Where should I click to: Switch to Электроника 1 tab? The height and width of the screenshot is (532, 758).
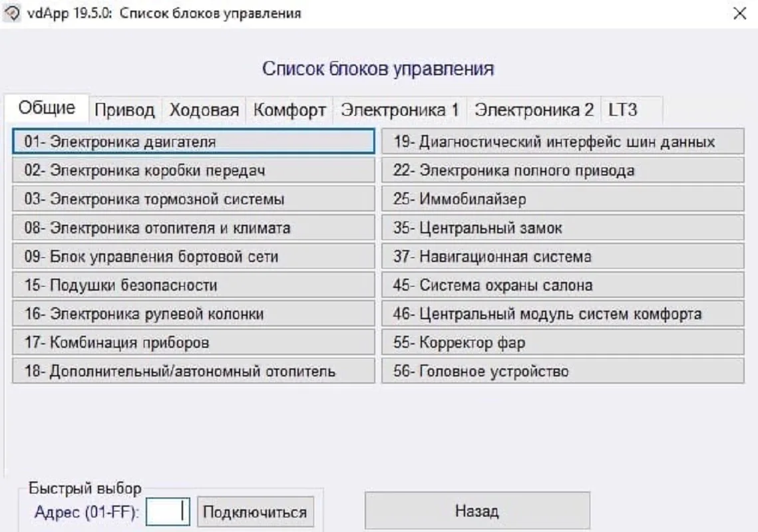pos(400,110)
